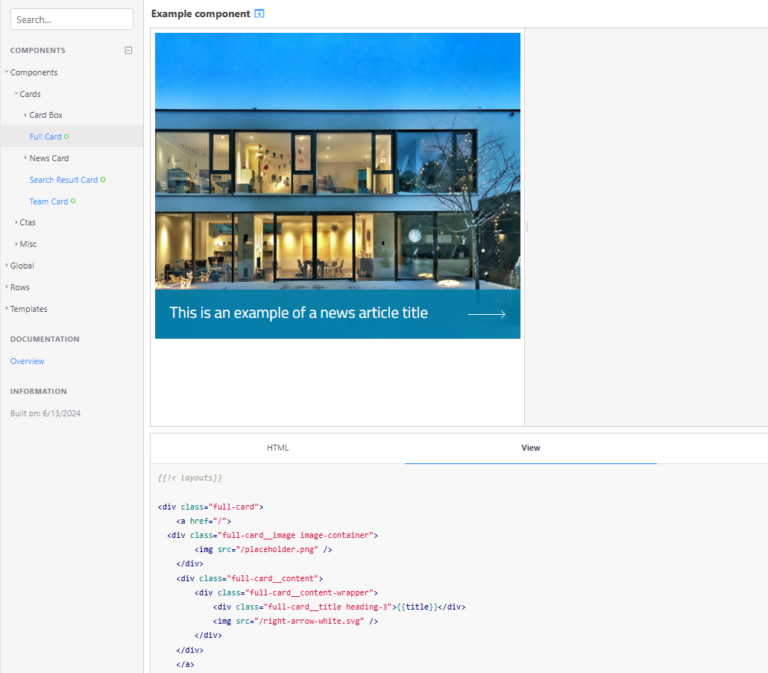The height and width of the screenshot is (673, 768).
Task: Click the green status dot beside Search Result Card
Action: tap(103, 180)
